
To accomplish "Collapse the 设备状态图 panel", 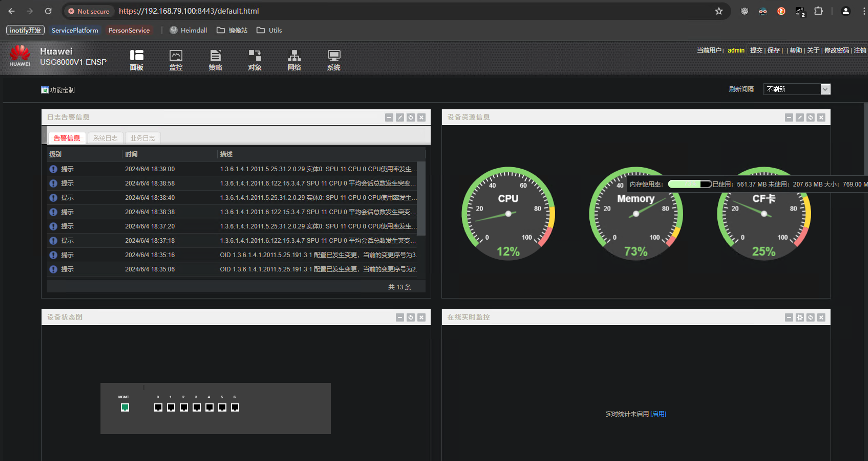I will coord(400,317).
